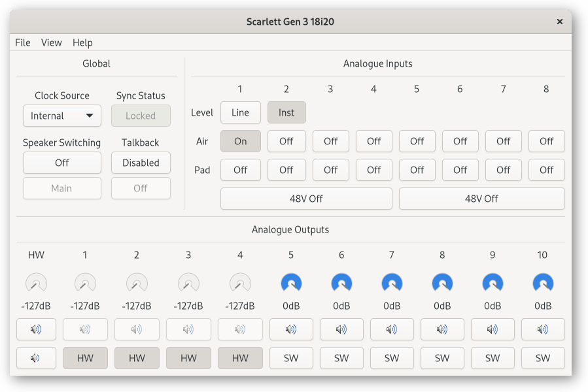Mute analogue output 9 speaker icon
This screenshot has height=392, width=588.
(x=493, y=330)
